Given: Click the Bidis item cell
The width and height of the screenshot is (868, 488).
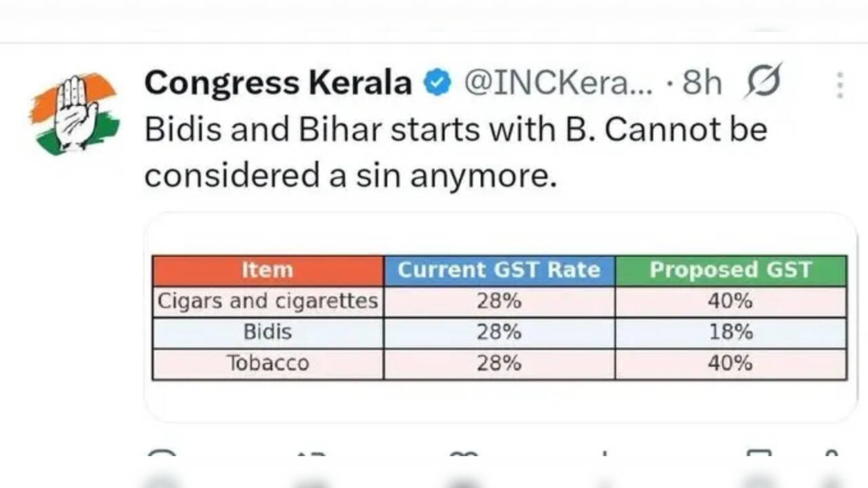Looking at the screenshot, I should [268, 333].
